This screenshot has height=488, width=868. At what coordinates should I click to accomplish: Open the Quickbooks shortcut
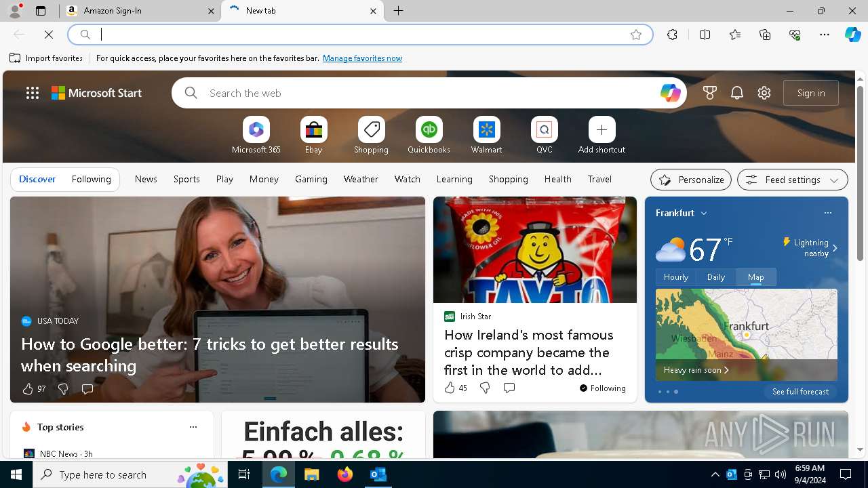tap(429, 129)
